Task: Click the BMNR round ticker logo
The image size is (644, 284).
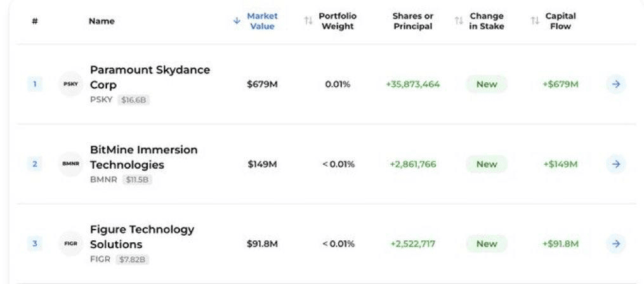Action: tap(70, 164)
